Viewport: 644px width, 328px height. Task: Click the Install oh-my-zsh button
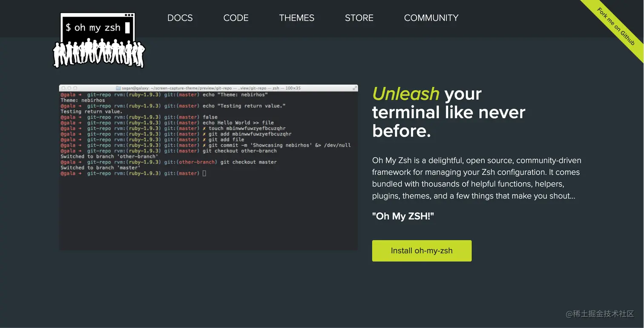pos(422,251)
